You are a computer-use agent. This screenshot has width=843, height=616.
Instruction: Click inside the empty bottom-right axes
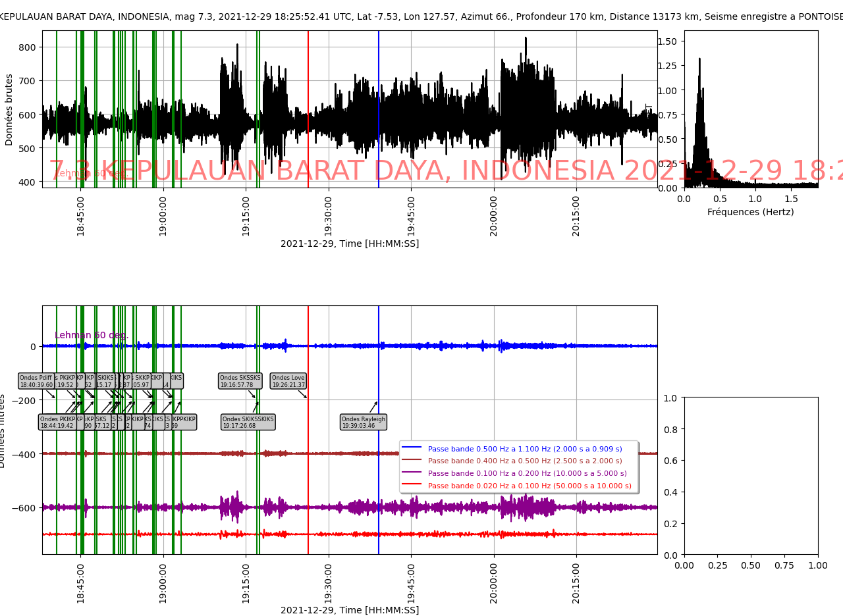coord(751,475)
